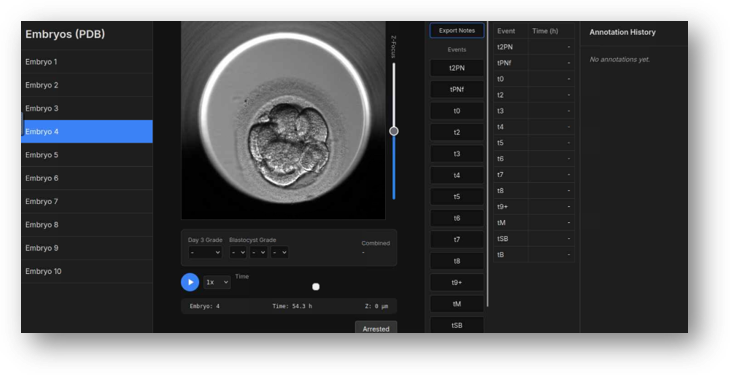
Task: Annotate the tPNf event button
Action: (x=457, y=89)
